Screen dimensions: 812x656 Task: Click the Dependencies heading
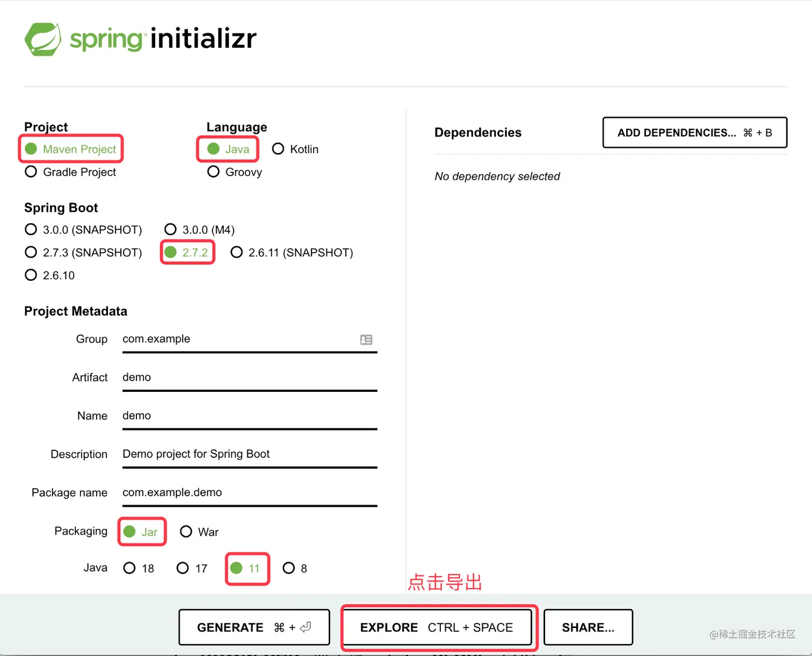pos(478,133)
